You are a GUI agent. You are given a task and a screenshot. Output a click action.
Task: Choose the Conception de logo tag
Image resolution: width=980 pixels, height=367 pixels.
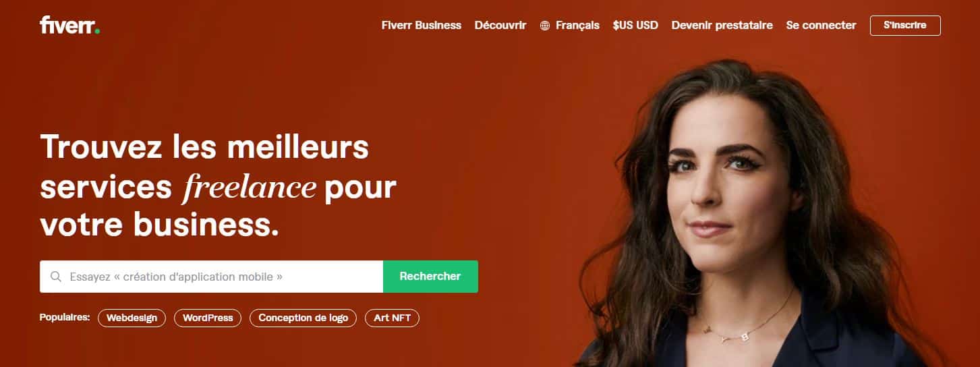click(x=304, y=318)
